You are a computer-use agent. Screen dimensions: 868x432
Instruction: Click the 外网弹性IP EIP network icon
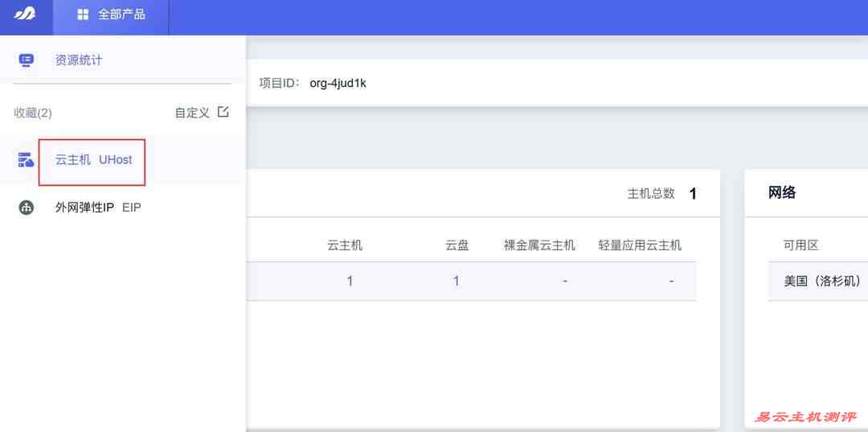(27, 208)
